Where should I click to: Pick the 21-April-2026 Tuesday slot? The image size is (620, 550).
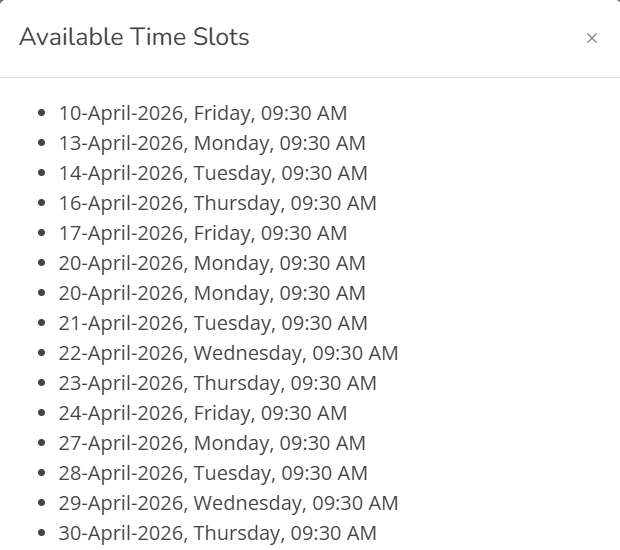coord(213,323)
